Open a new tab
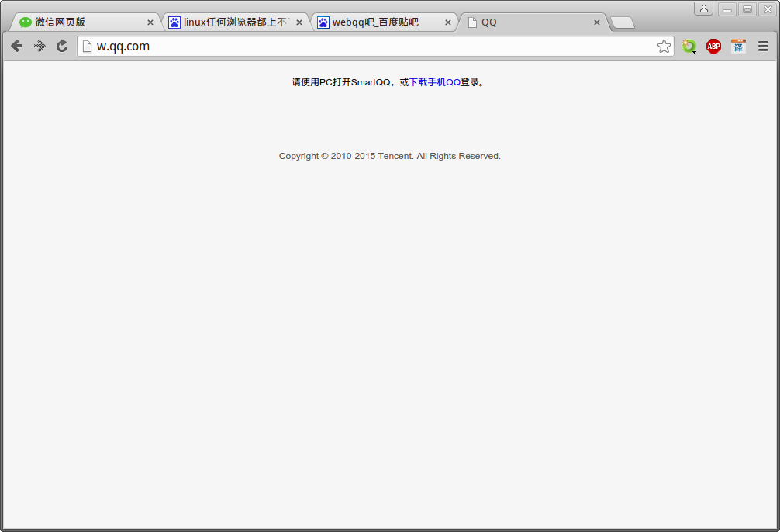This screenshot has height=532, width=780. coord(622,23)
